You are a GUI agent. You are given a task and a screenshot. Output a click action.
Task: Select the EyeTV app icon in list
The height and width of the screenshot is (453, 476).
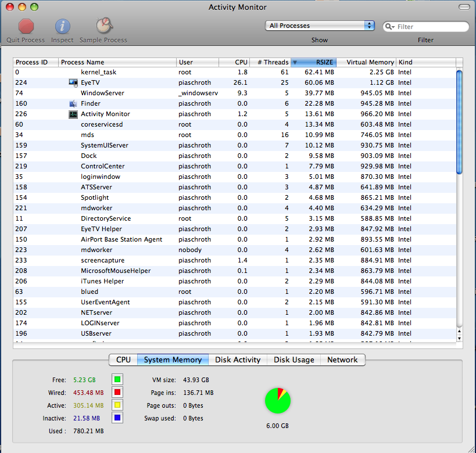(73, 82)
